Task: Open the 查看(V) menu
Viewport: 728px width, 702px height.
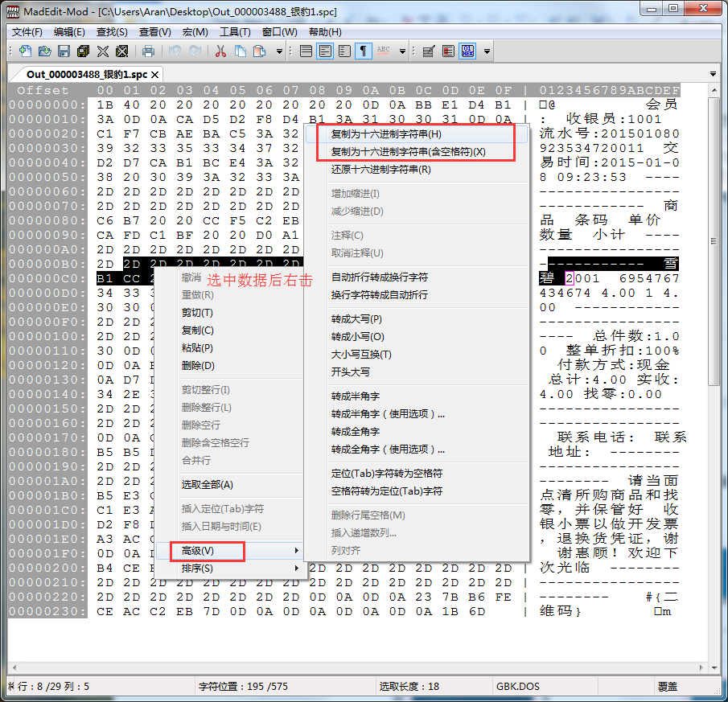Action: pos(155,32)
